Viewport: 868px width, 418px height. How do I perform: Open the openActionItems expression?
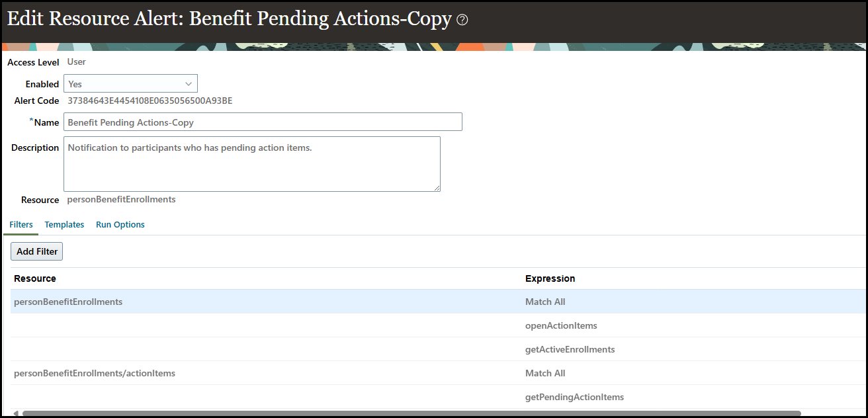(x=561, y=325)
